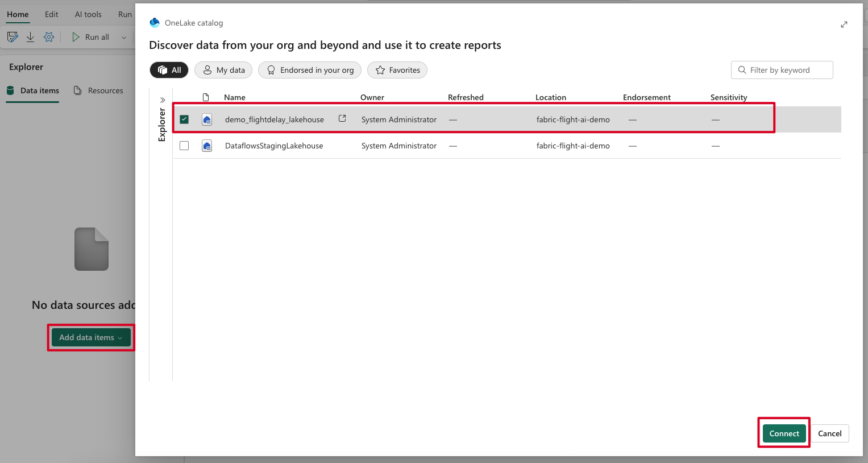868x463 pixels.
Task: Click the expand dialog icon at top right
Action: coord(844,24)
